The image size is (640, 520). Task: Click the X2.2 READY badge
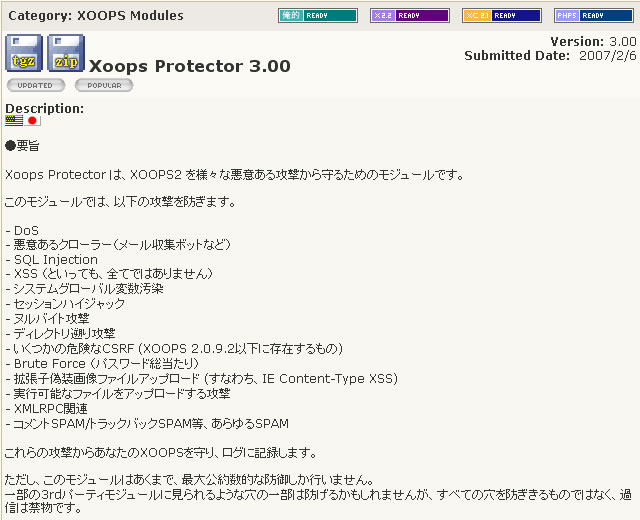pyautogui.click(x=410, y=16)
